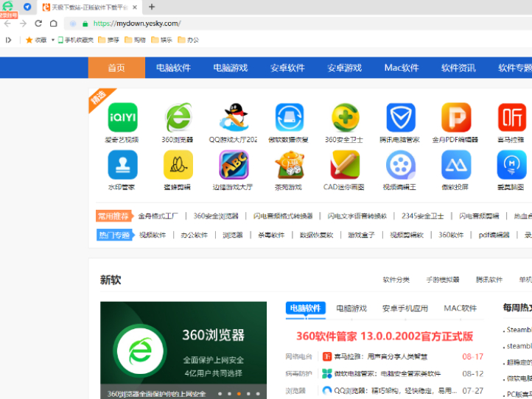Close the 天极下载站 tab
This screenshot has width=532, height=399.
click(135, 7)
